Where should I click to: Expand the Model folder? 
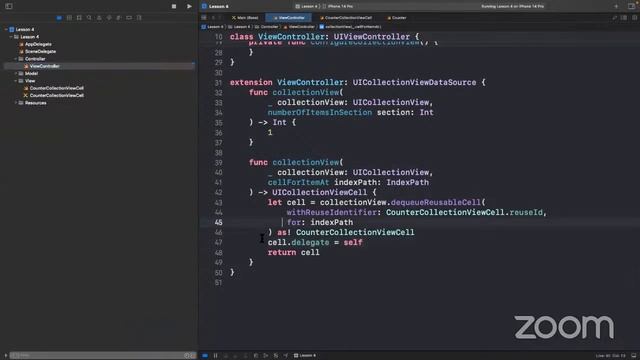point(16,73)
